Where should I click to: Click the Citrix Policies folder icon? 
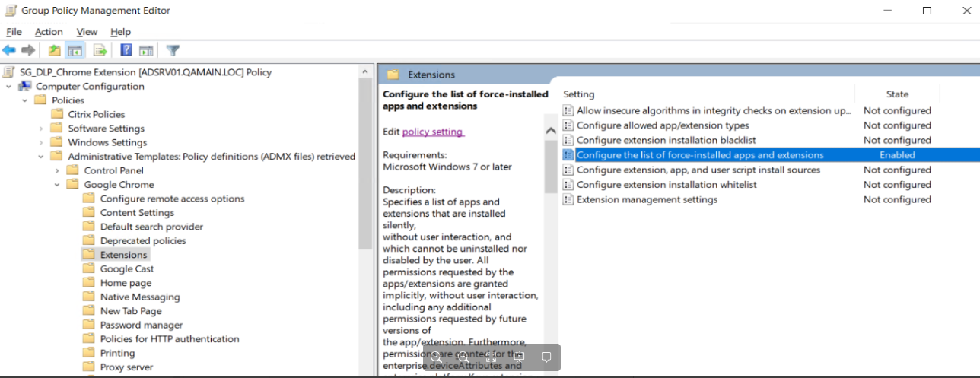point(57,114)
